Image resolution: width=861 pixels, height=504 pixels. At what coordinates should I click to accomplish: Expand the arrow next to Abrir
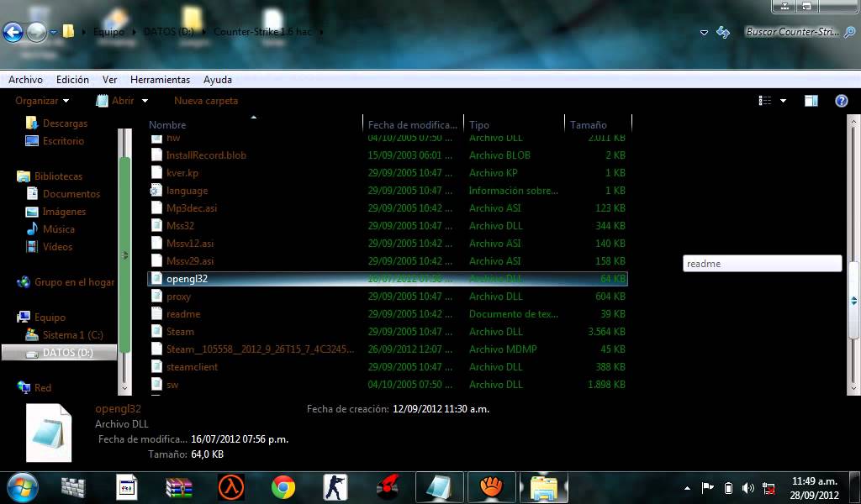click(x=145, y=101)
